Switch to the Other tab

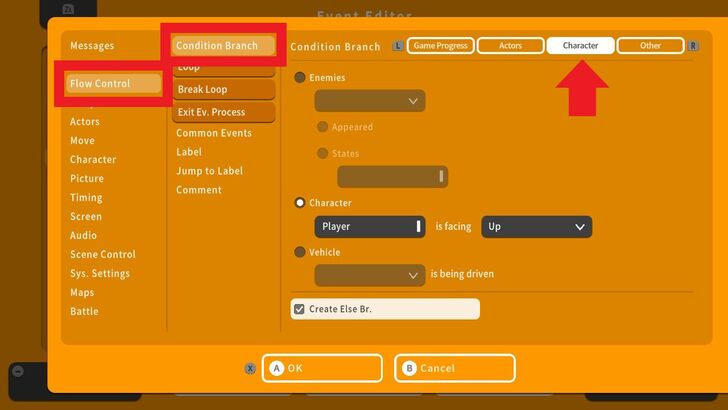click(650, 46)
